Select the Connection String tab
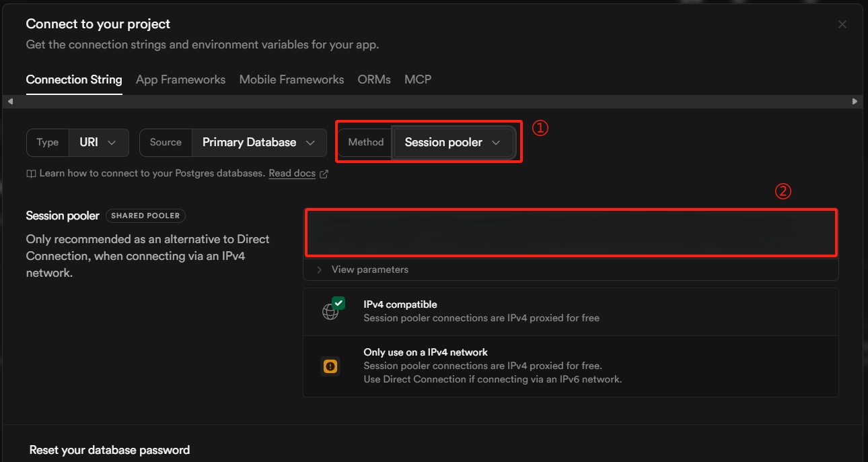Viewport: 868px width, 462px height. 74,79
